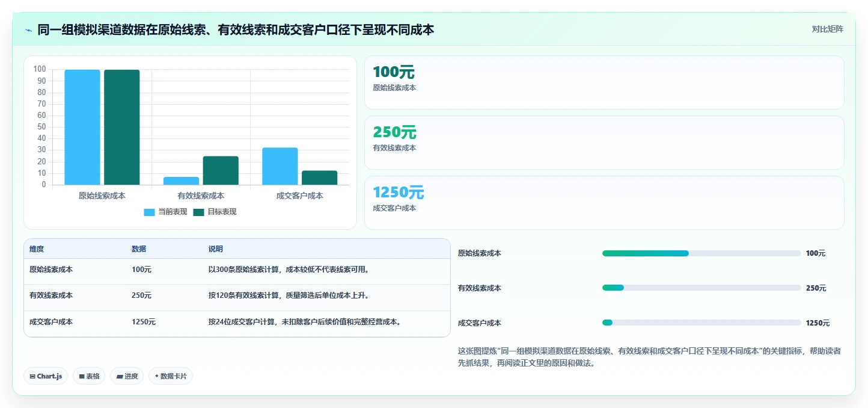This screenshot has width=868, height=408.
Task: Click the 原始线索成本 progress row label
Action: pyautogui.click(x=480, y=253)
